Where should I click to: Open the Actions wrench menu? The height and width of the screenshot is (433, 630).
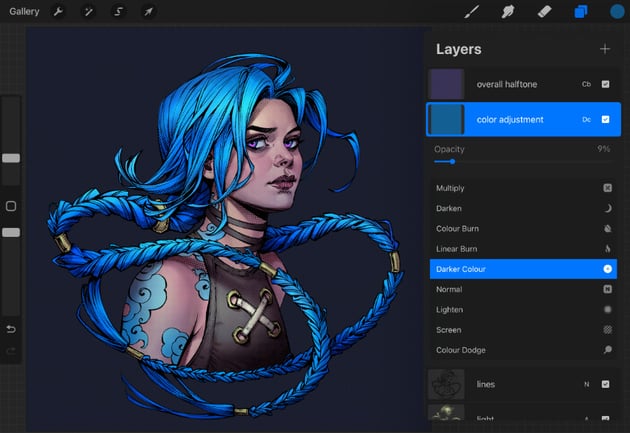(58, 11)
